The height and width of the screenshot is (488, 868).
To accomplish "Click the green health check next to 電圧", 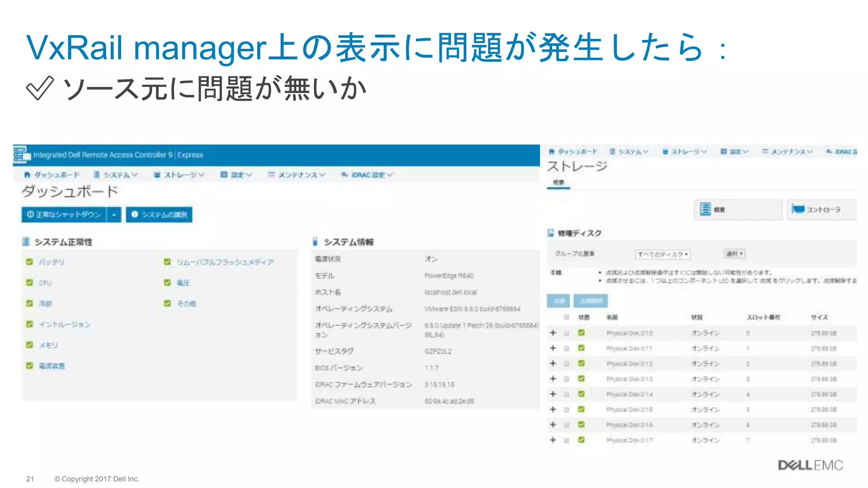I will [167, 283].
